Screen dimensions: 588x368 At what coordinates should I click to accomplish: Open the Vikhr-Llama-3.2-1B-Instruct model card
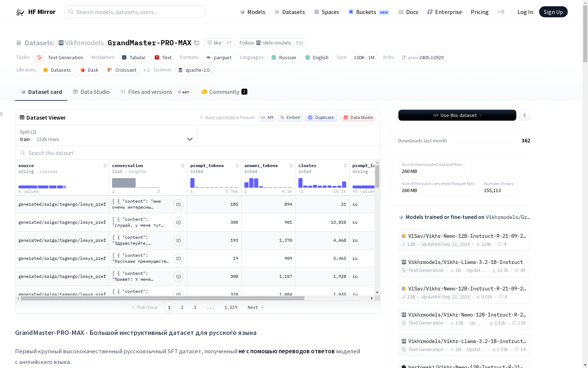click(464, 266)
